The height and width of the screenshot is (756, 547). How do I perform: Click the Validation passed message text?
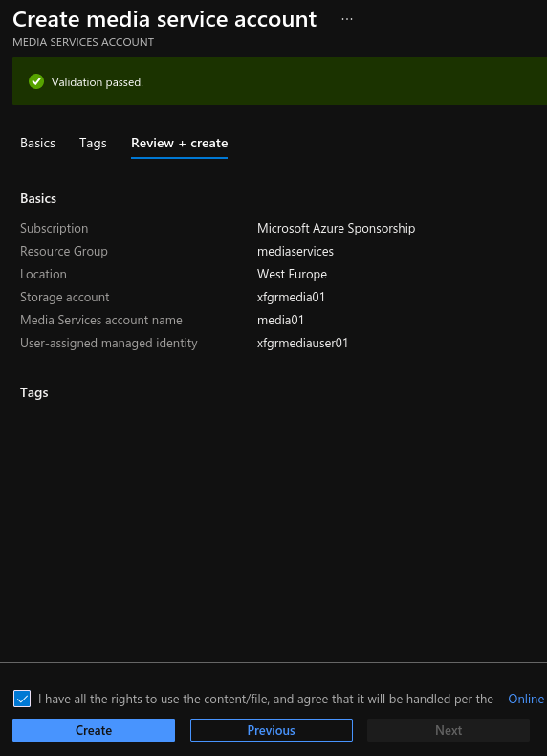pos(98,82)
